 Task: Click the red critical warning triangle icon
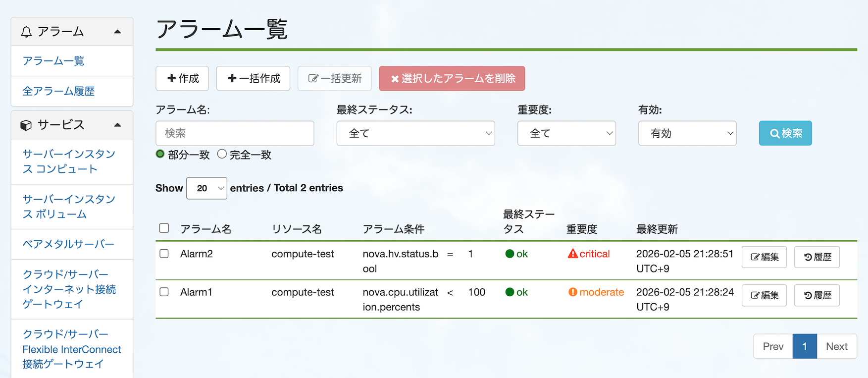click(573, 254)
